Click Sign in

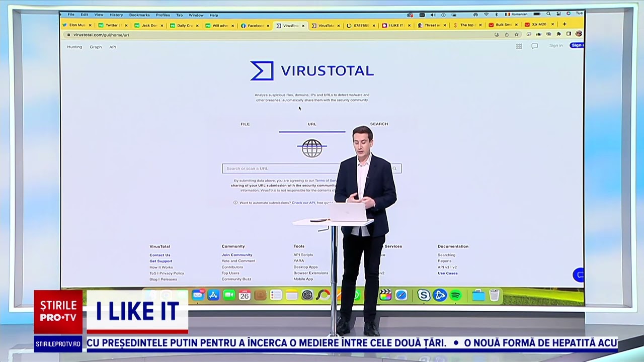click(x=556, y=45)
